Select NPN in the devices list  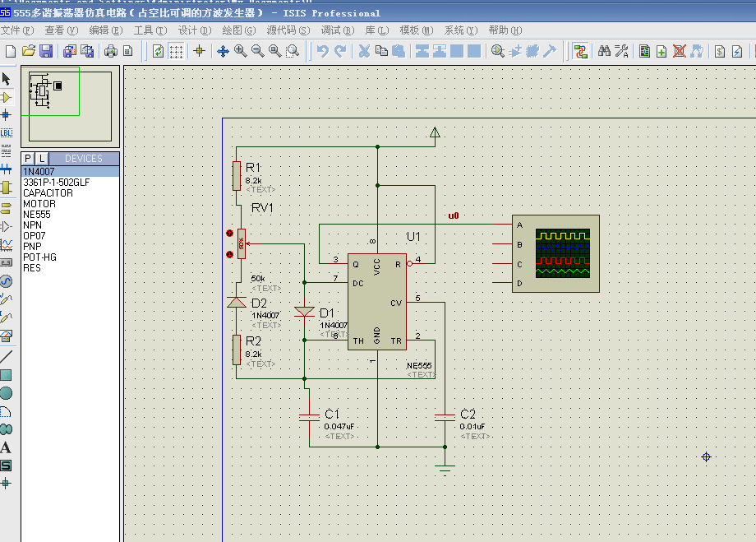(71, 225)
